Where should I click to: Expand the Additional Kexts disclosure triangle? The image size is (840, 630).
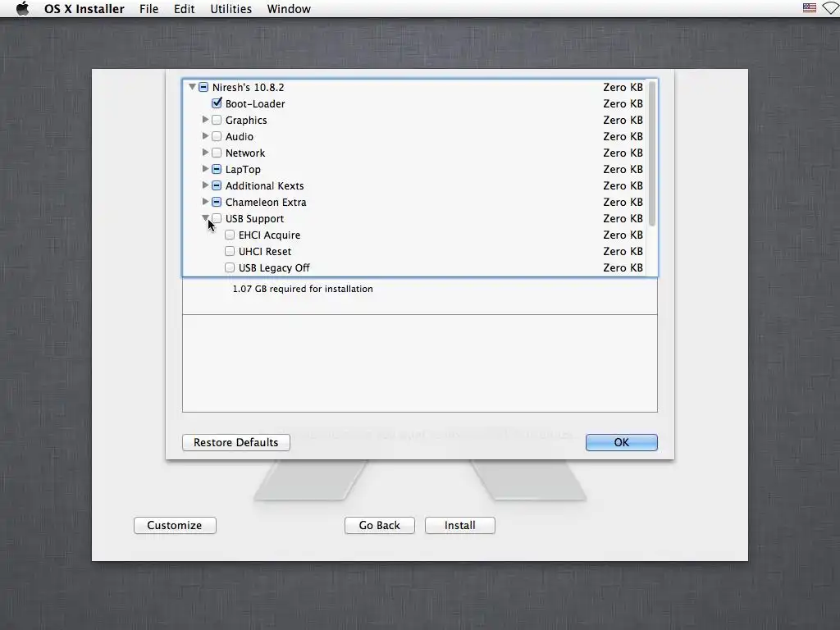(205, 185)
